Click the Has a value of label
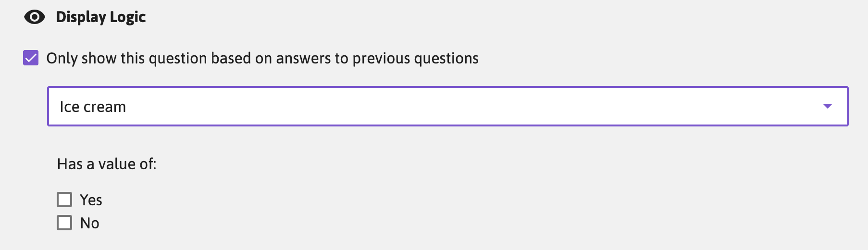The height and width of the screenshot is (250, 868). pos(107,164)
